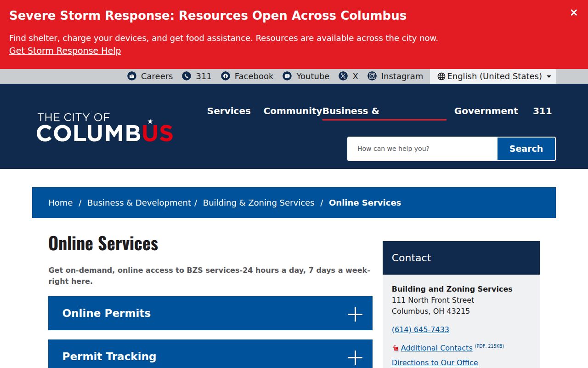Click the plus icon on Online Permits
The image size is (588, 368).
[355, 315]
